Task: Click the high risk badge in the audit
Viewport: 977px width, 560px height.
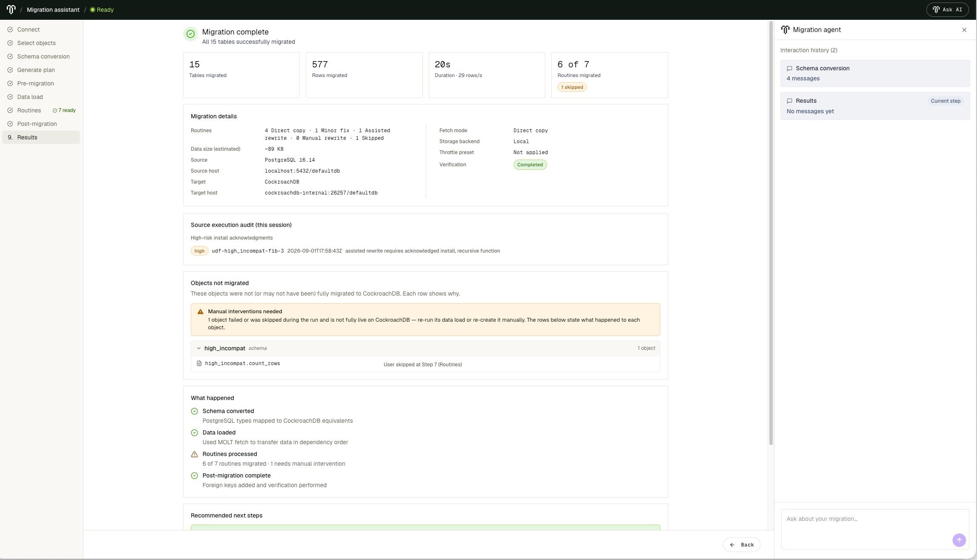Action: pos(199,251)
